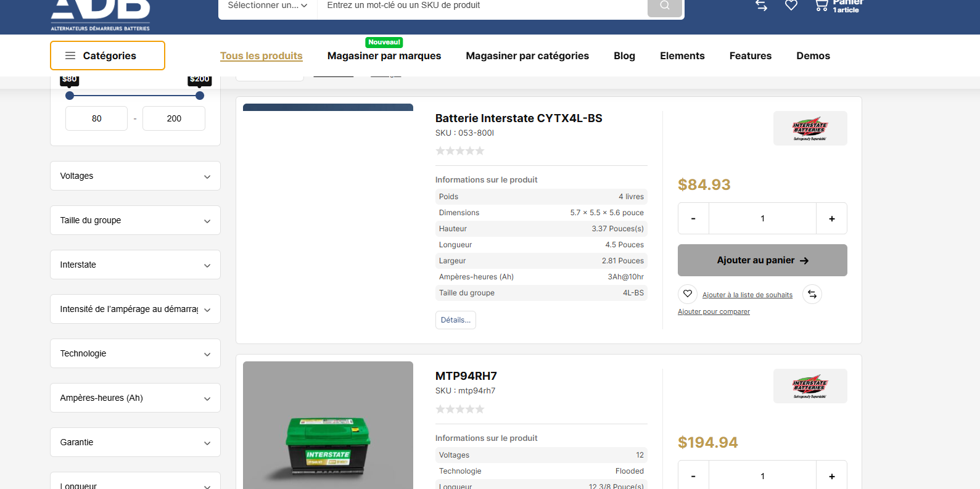Click Ajouter au panier for CYTX4L-BS
The height and width of the screenshot is (489, 980).
point(762,260)
